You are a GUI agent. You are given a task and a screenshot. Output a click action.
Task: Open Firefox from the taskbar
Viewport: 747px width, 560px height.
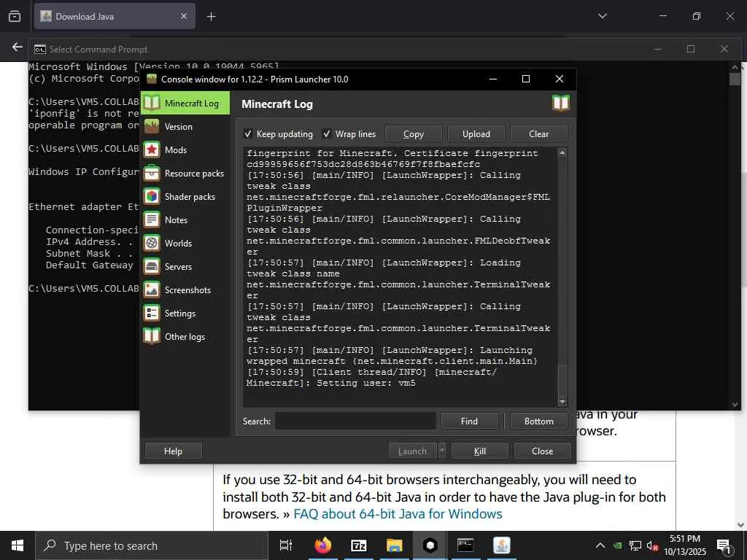pyautogui.click(x=322, y=545)
